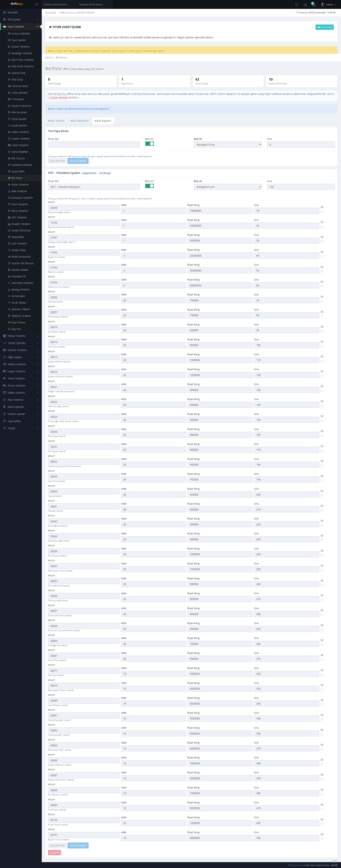Open the Admin user dropdown
The image size is (341, 868).
(329, 5)
